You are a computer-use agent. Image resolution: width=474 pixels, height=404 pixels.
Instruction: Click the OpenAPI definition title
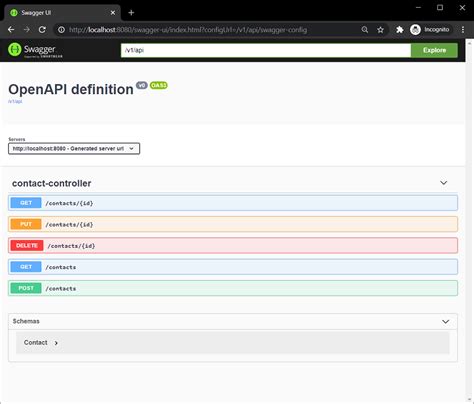coord(71,90)
